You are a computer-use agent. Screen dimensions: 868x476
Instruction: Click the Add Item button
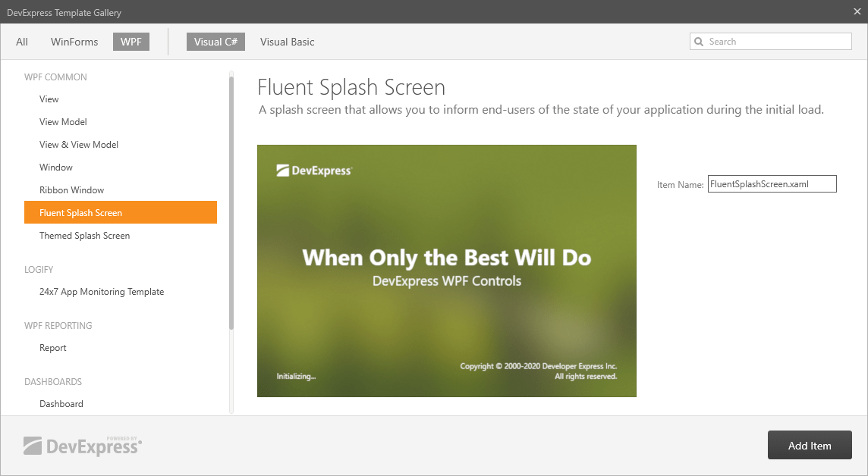(x=810, y=445)
